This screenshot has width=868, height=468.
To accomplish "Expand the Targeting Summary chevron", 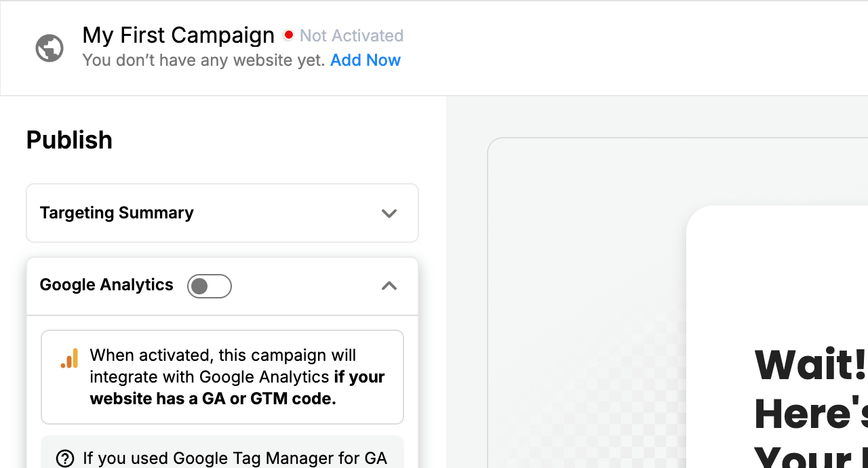I will (389, 213).
